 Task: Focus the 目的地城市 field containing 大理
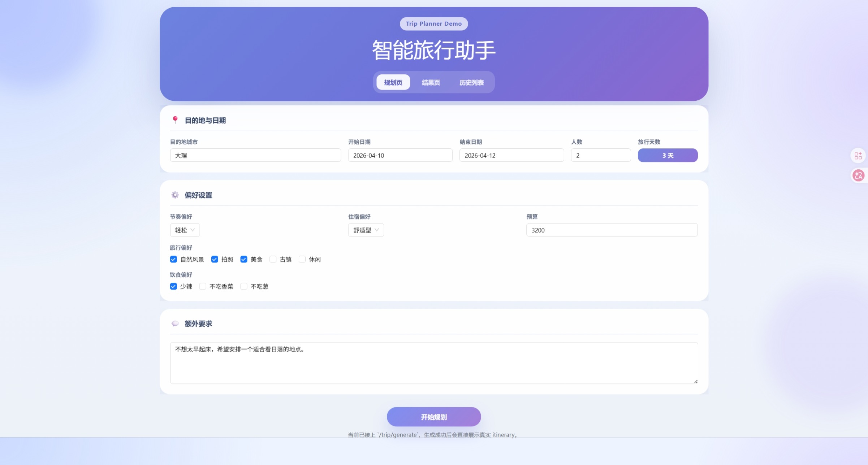click(x=255, y=155)
